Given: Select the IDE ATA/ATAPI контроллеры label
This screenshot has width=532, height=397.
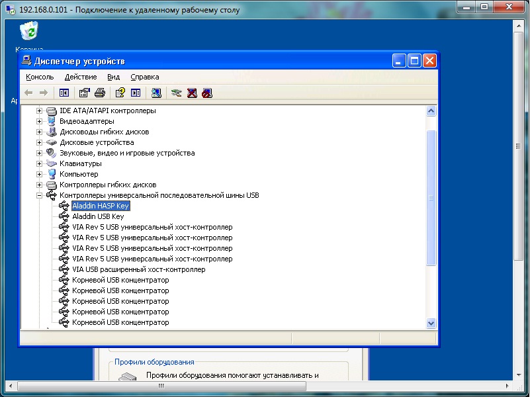Looking at the screenshot, I should [x=108, y=110].
